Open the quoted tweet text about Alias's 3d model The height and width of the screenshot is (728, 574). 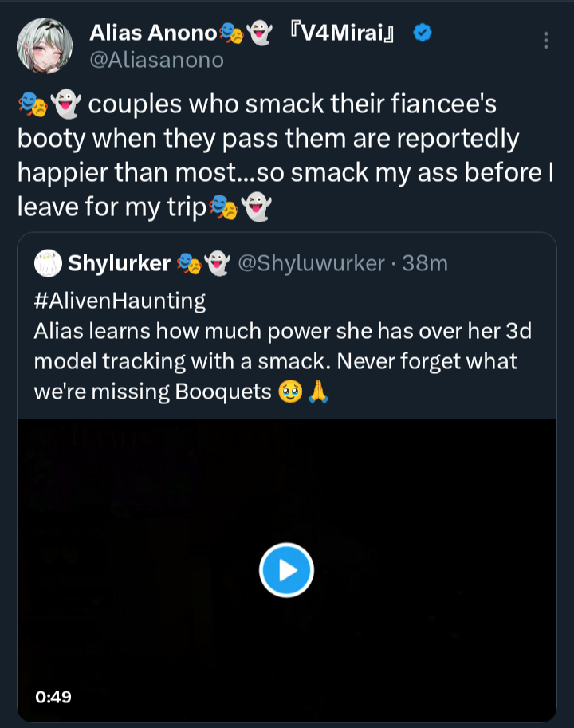tap(282, 361)
